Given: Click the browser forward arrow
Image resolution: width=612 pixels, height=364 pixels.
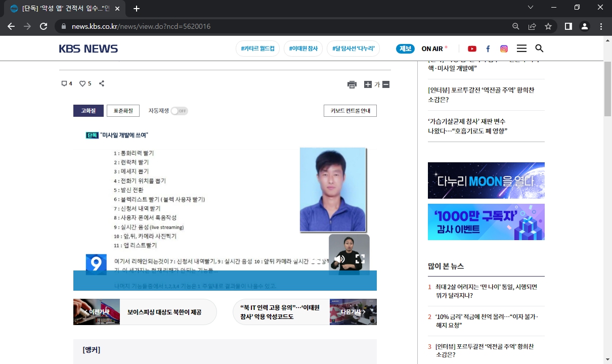Looking at the screenshot, I should [27, 26].
